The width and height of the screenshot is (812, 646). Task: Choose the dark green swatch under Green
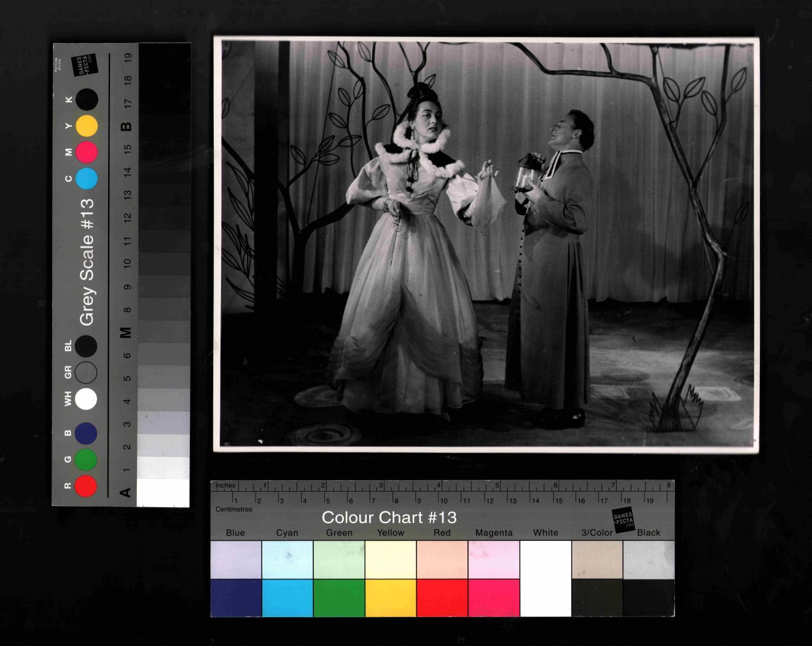click(x=339, y=597)
